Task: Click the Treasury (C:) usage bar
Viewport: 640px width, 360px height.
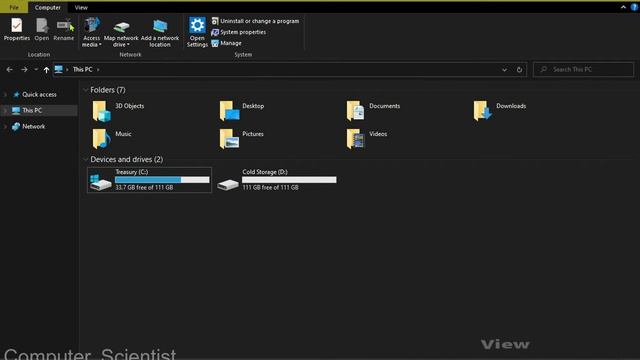Action: click(162, 180)
